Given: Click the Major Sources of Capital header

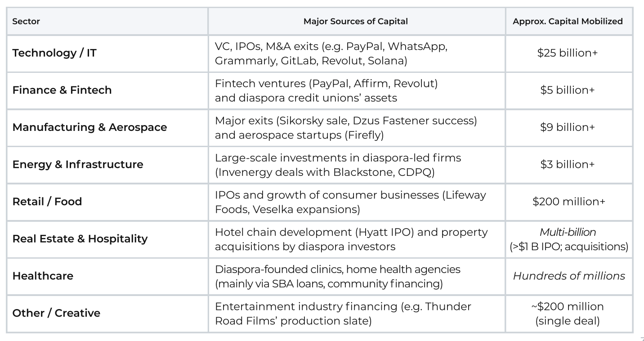Looking at the screenshot, I should pyautogui.click(x=356, y=21).
